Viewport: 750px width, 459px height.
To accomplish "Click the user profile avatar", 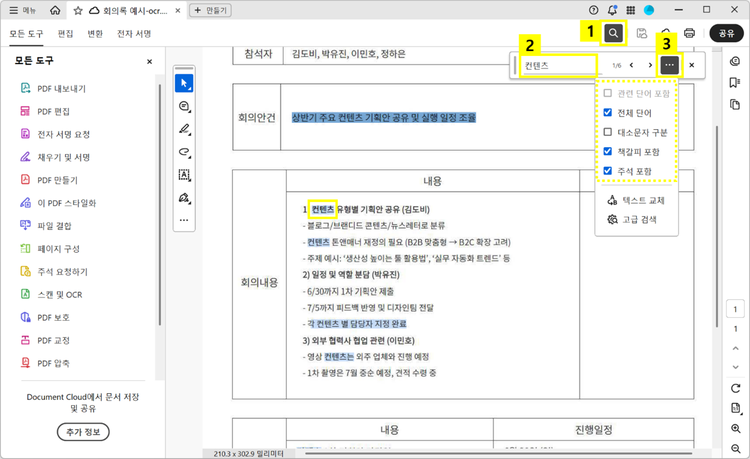I will [x=649, y=10].
